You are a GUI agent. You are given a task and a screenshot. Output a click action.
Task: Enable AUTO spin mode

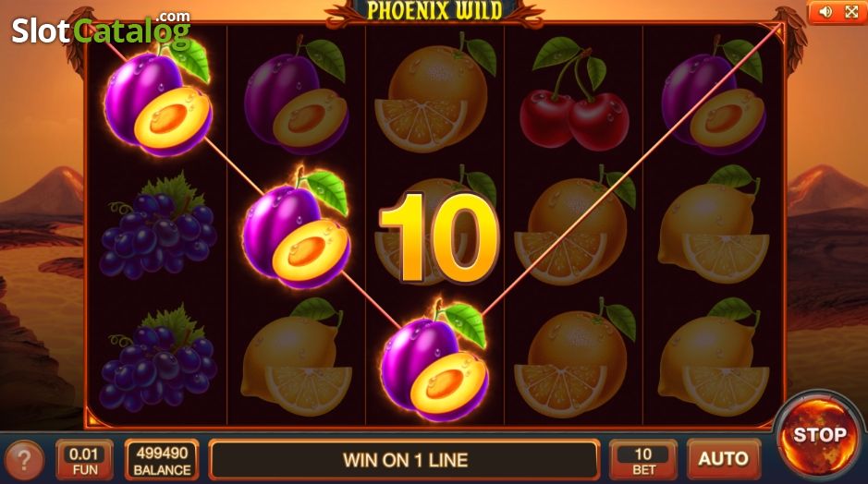pyautogui.click(x=723, y=458)
